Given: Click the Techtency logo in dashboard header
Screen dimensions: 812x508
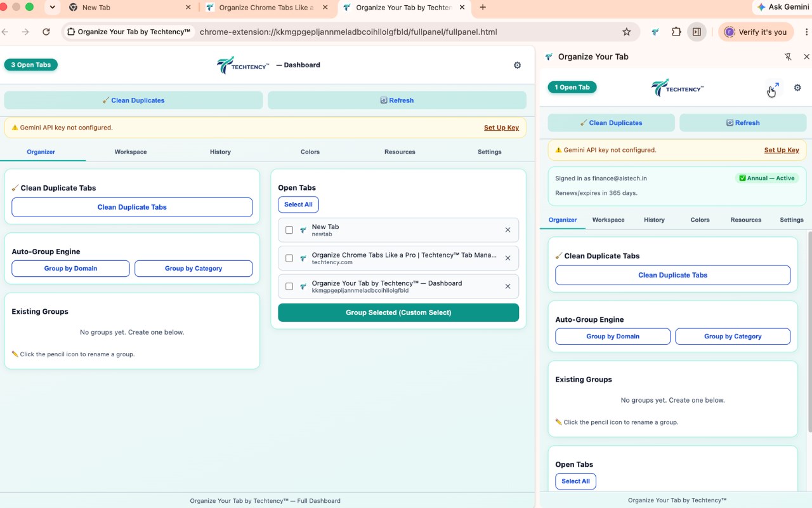Looking at the screenshot, I should click(243, 65).
